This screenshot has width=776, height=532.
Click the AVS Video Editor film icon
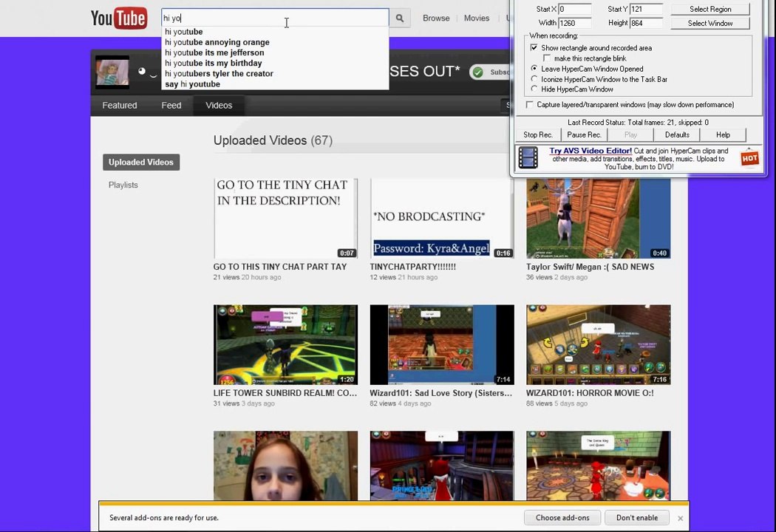point(528,158)
